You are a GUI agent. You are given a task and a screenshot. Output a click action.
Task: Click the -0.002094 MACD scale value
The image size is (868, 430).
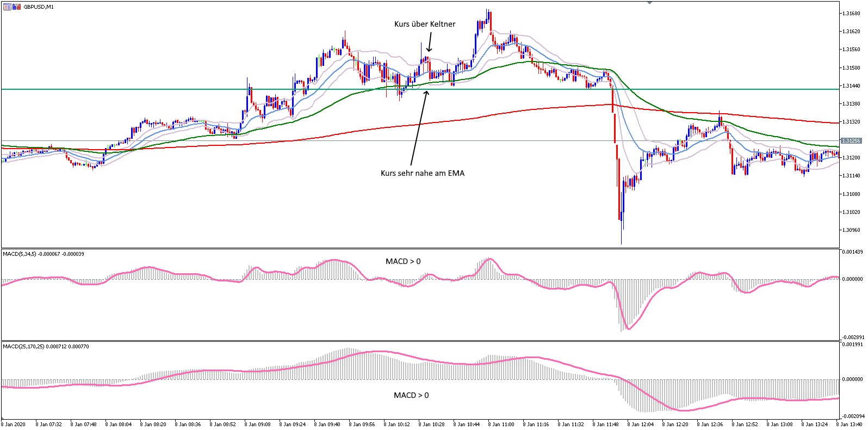[852, 416]
